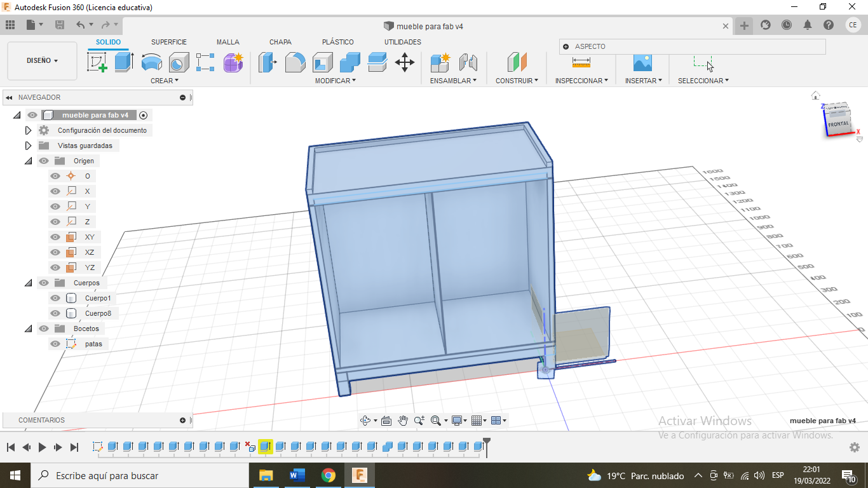Collapse the Cuerpos folder
The width and height of the screenshot is (868, 488).
tap(28, 283)
